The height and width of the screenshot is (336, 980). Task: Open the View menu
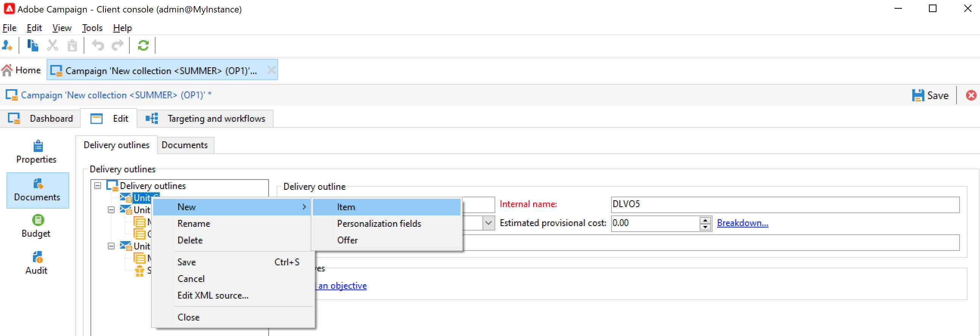click(62, 28)
